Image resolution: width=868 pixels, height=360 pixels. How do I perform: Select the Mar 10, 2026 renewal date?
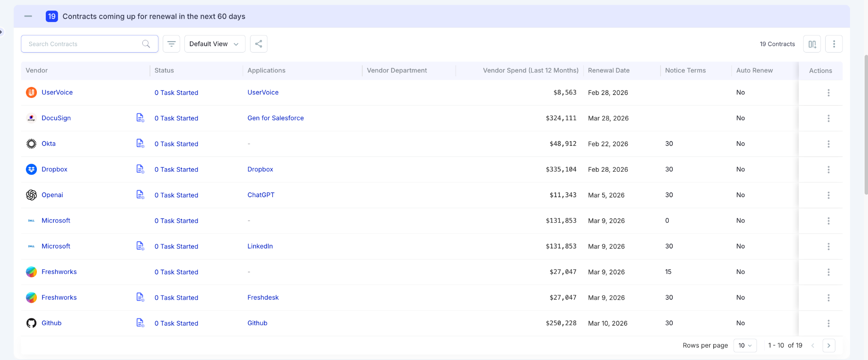[x=607, y=324]
